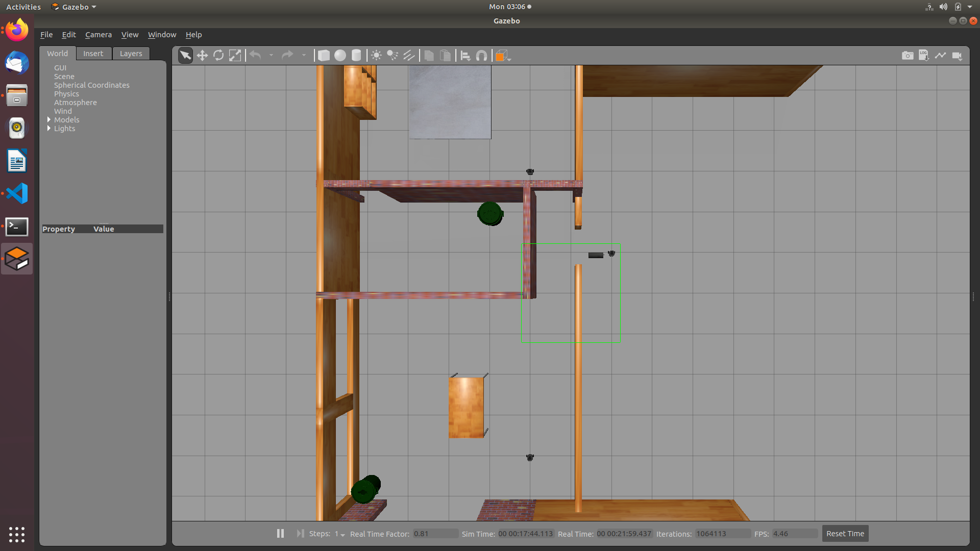
Task: Switch to the Insert tab
Action: (x=93, y=53)
